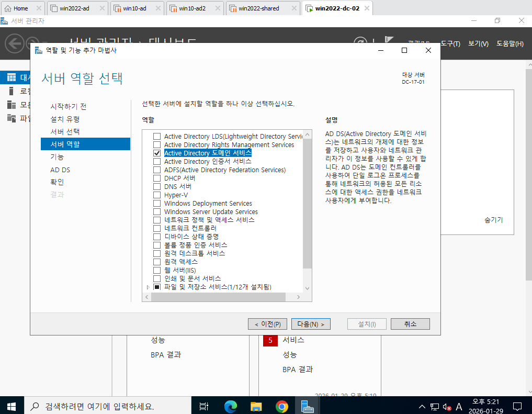Go to 시작하기 전 wizard step
The height and width of the screenshot is (414, 532).
point(69,107)
